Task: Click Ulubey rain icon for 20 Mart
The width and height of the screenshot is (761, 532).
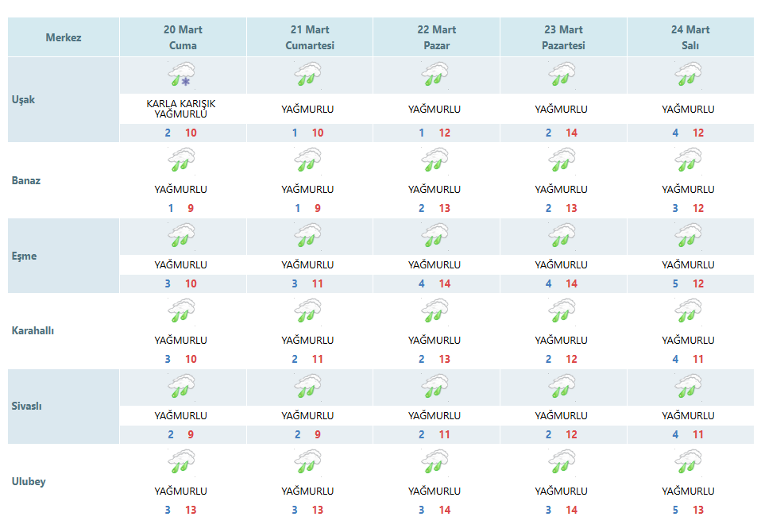Action: (182, 461)
